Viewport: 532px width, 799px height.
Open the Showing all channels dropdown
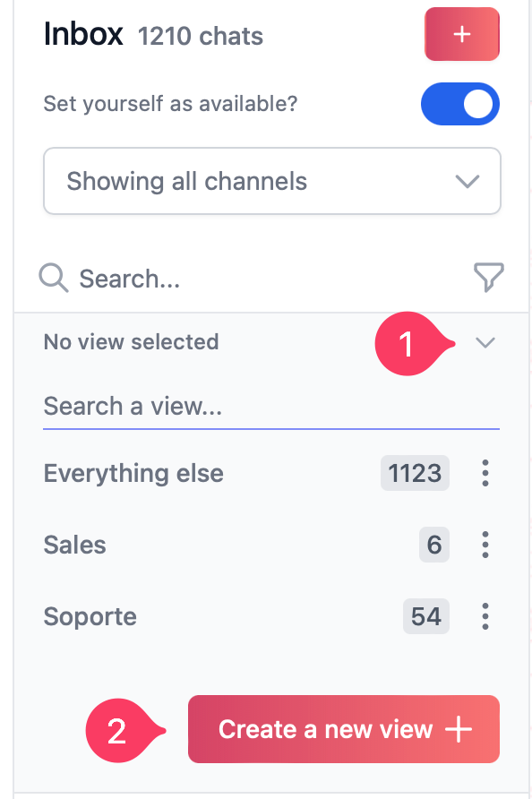pos(272,181)
